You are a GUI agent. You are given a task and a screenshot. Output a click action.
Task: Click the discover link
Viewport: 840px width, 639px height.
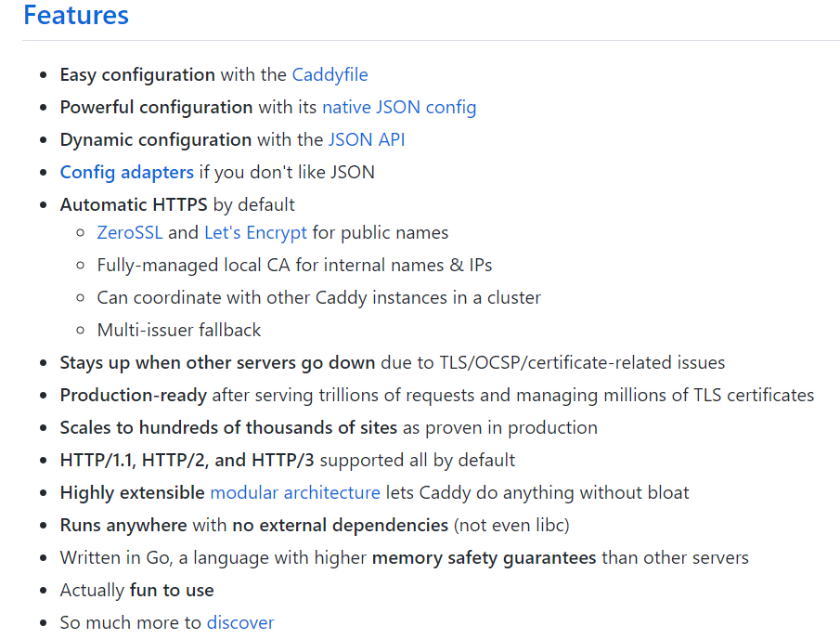(240, 622)
